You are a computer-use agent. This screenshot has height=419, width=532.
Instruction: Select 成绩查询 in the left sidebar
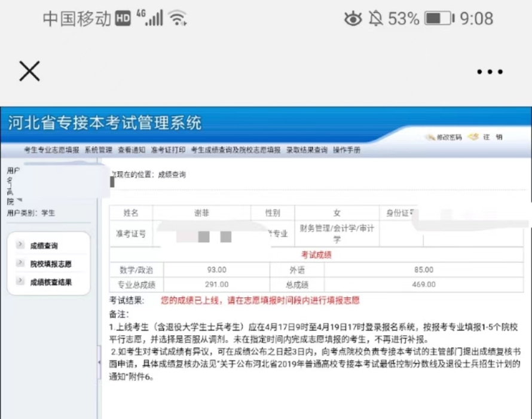(45, 246)
